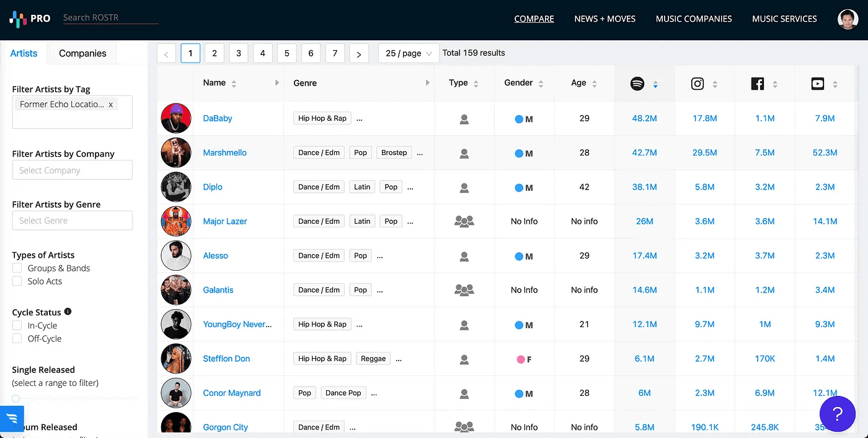Screen dimensions: 868x438
Task: Open Marshmello's 52.3M YouTube value
Action: [825, 152]
